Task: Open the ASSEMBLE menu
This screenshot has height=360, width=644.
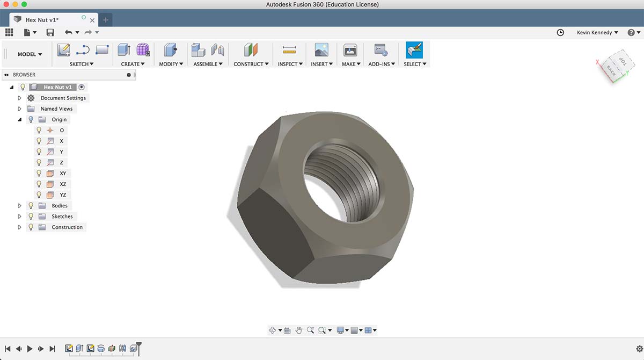Action: pos(208,64)
